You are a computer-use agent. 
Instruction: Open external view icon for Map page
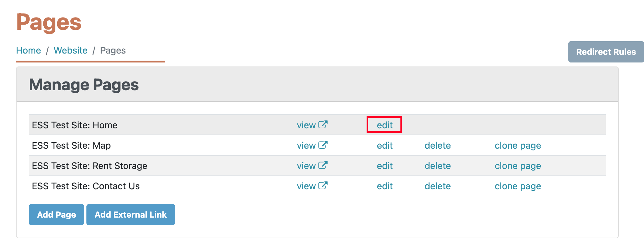[x=323, y=145]
